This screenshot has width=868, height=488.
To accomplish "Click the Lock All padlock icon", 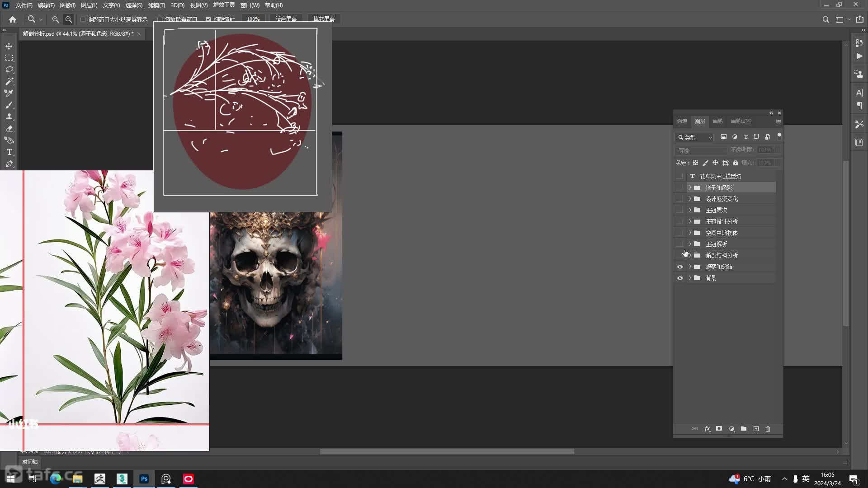I will (736, 163).
